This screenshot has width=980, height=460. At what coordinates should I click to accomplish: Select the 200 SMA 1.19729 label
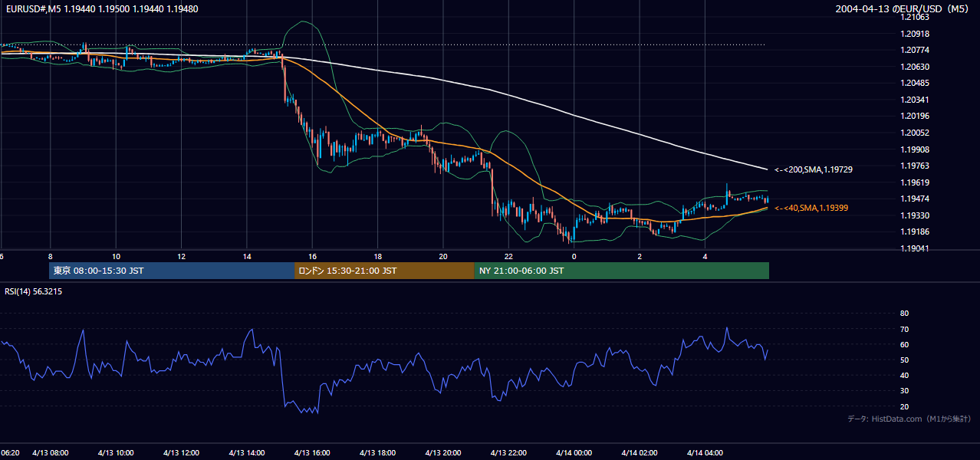[x=814, y=169]
